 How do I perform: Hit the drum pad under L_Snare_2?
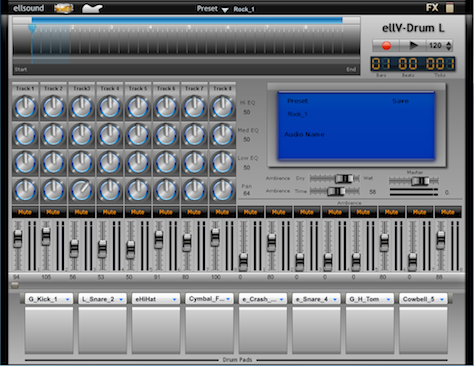click(x=102, y=330)
